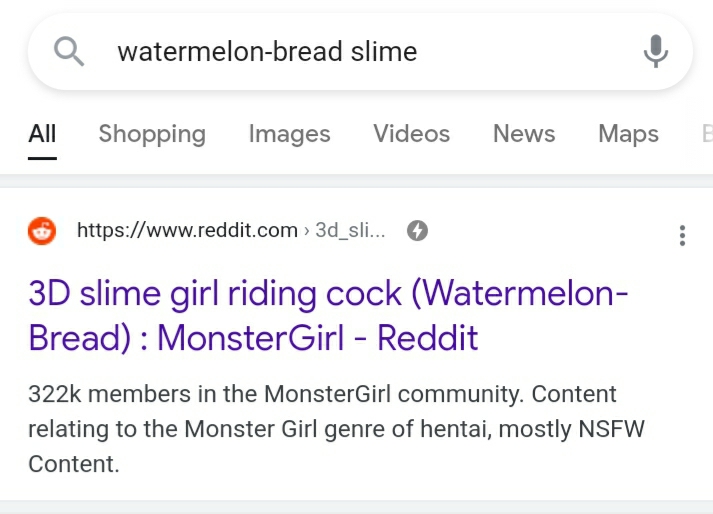Click the cut-off tab after Maps
Viewport: 713px width, 514px height.
[707, 134]
